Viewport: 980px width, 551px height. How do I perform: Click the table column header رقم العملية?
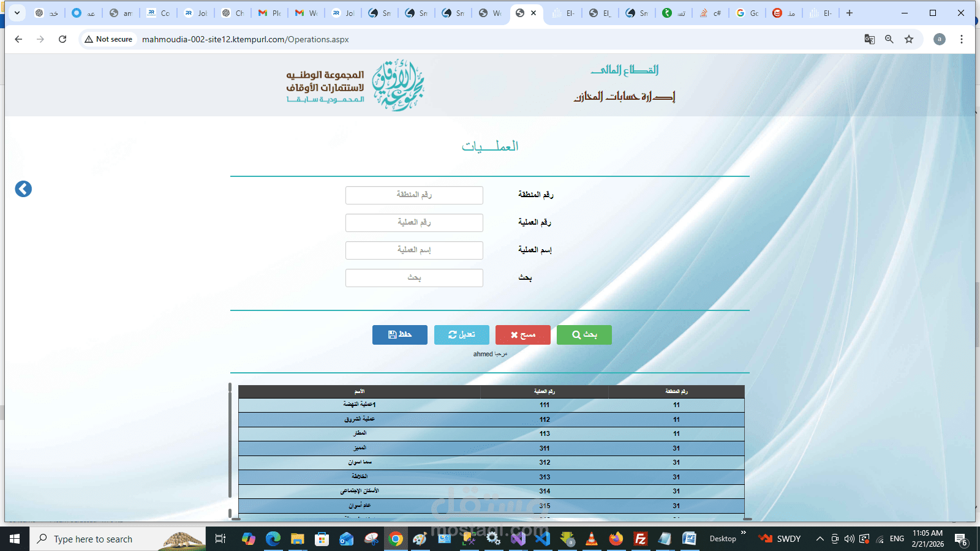[x=544, y=392]
